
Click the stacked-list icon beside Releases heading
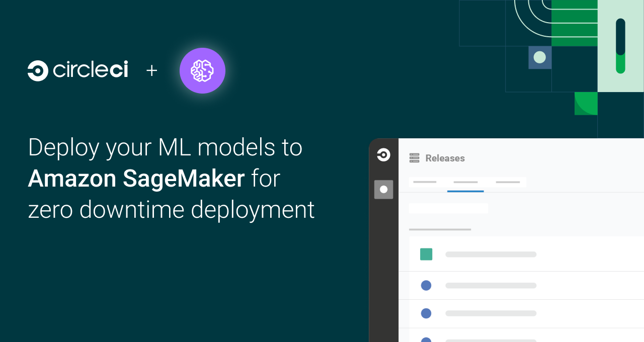coord(414,157)
